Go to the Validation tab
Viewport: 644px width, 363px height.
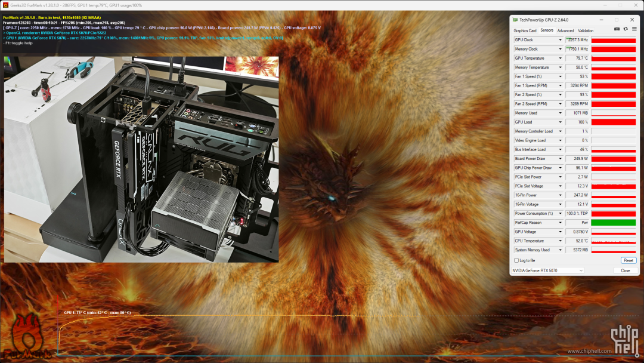(586, 31)
